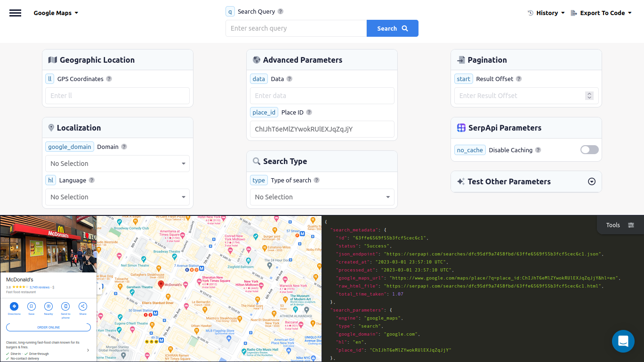Click the Domain help icon

[x=124, y=147]
